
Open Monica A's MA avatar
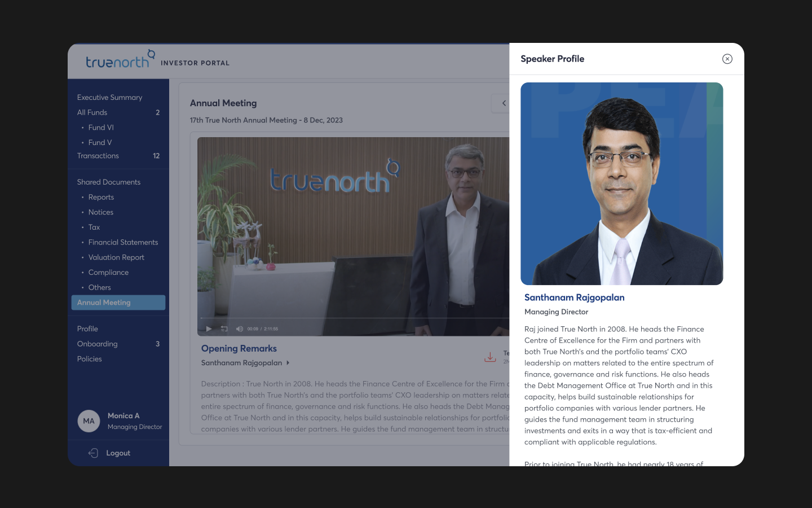tap(89, 421)
